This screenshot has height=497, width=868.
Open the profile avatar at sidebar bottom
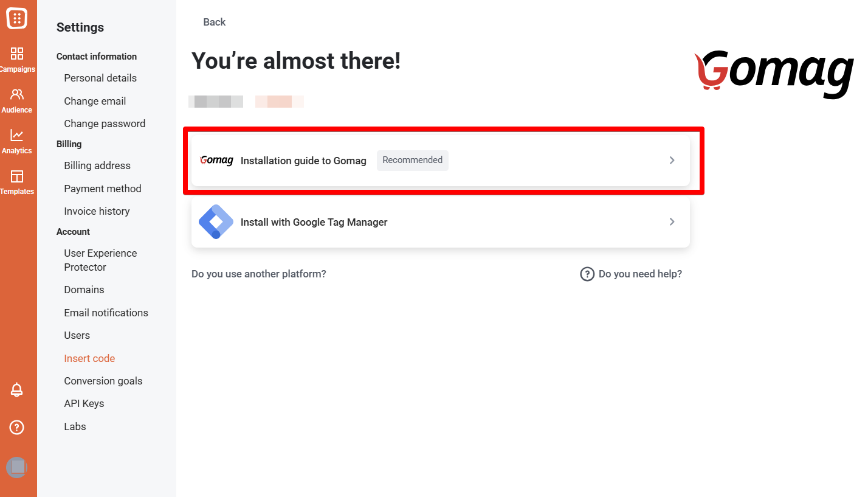point(17,467)
